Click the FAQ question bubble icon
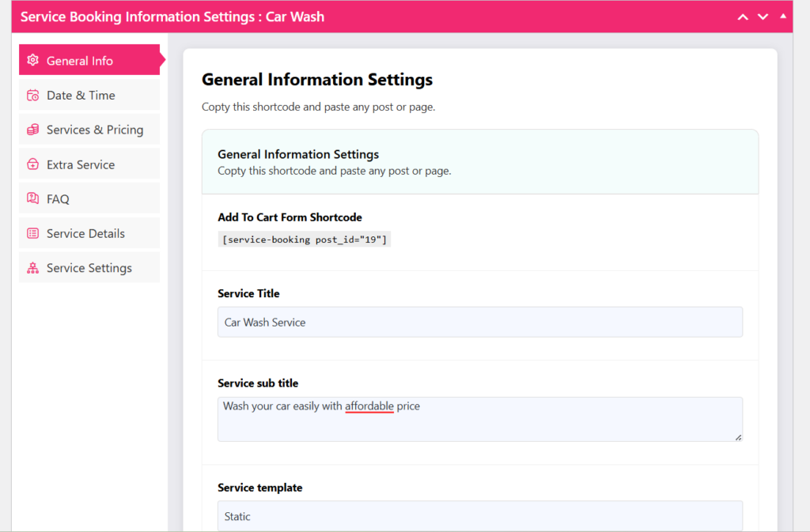The image size is (810, 532). click(x=33, y=198)
